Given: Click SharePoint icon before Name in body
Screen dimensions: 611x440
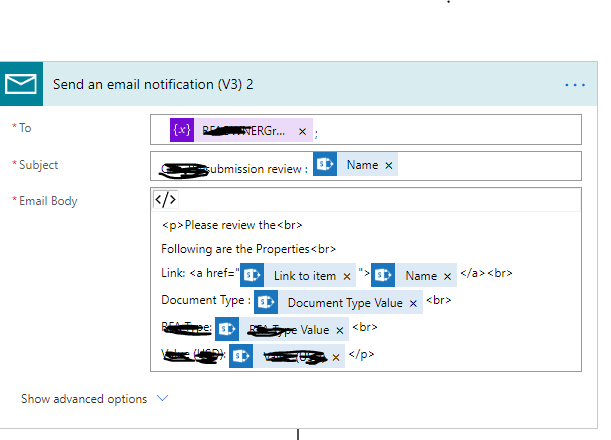Looking at the screenshot, I should point(384,275).
